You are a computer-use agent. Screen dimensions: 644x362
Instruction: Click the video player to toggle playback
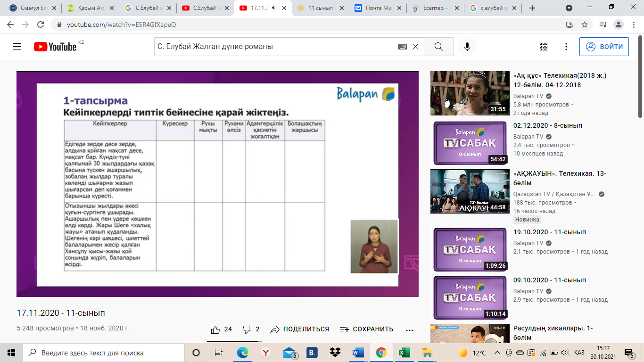click(217, 184)
